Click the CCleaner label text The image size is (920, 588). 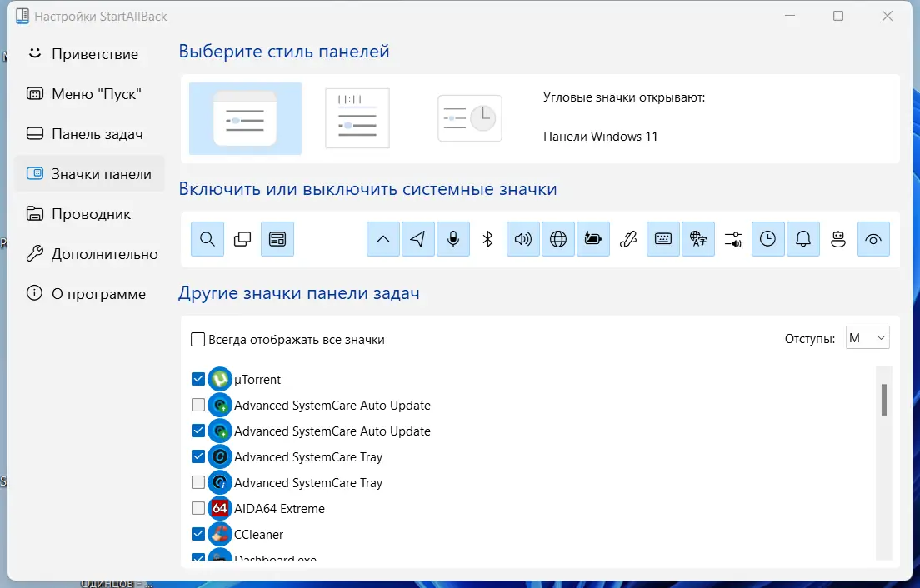tap(258, 535)
